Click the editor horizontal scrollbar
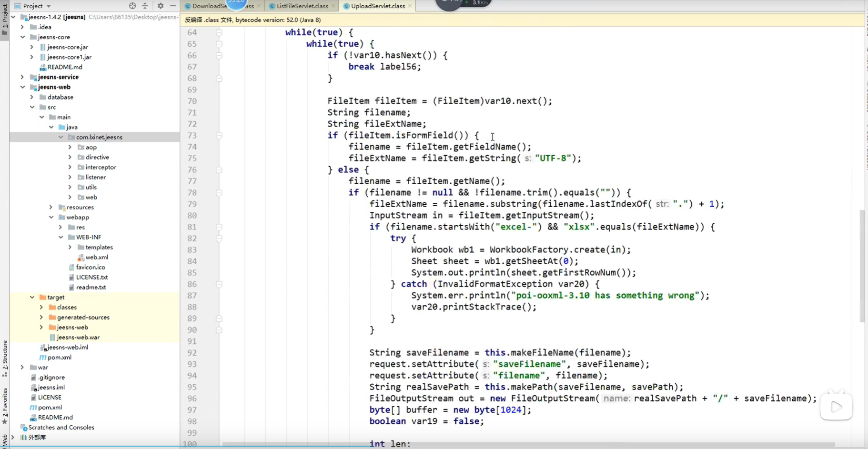Image resolution: width=868 pixels, height=449 pixels. 529,445
